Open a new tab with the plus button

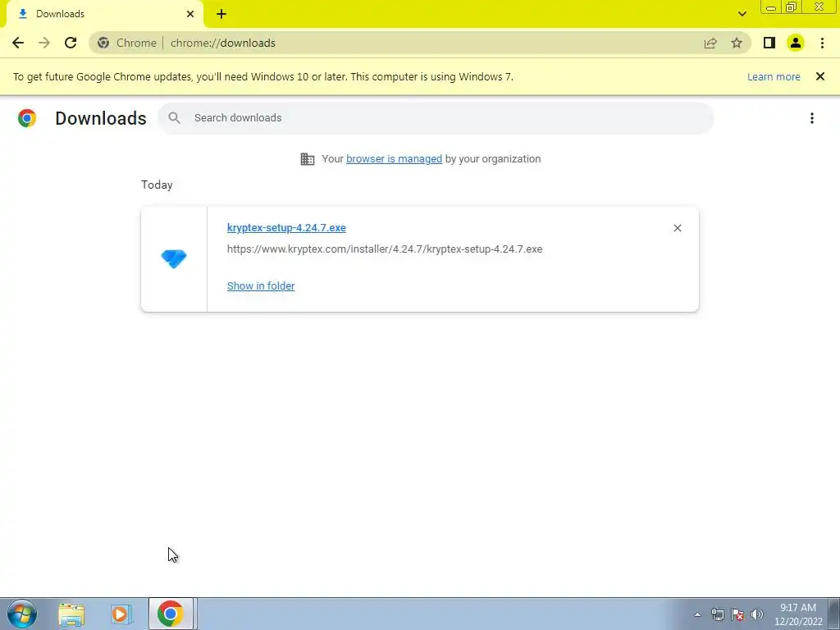[x=221, y=14]
